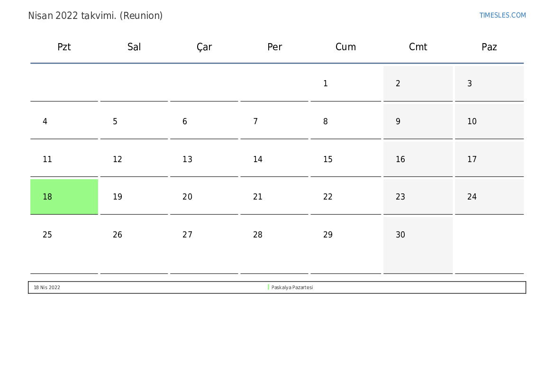
Task: Click the date 23 cell
Action: pyautogui.click(x=418, y=197)
